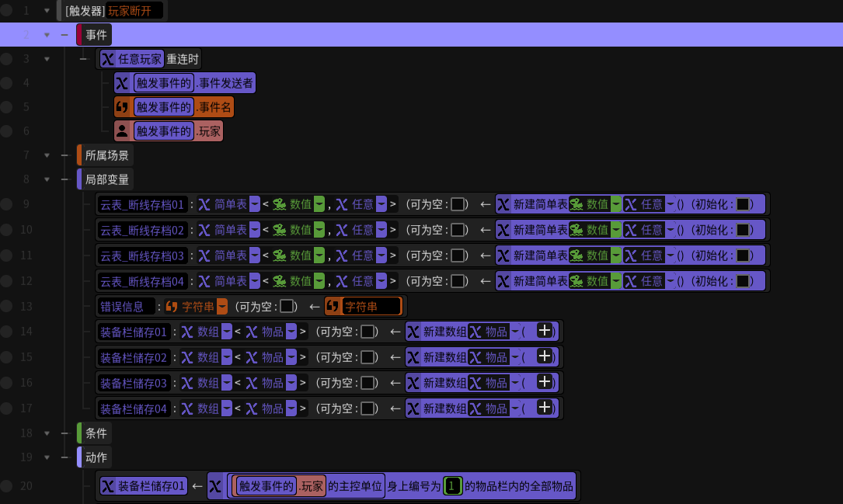Toggle 可为空 checkbox for 装备栏储存01
The image size is (843, 504).
coord(368,332)
